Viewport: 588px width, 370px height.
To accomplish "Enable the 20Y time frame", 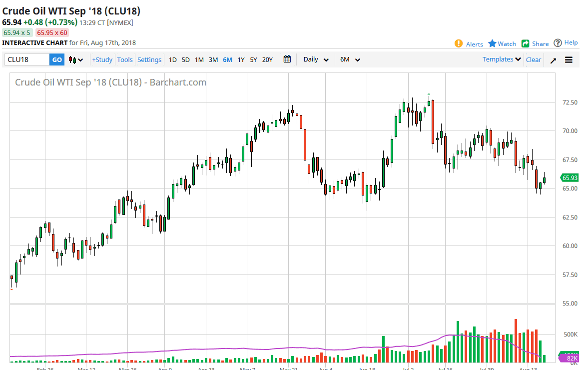I will pyautogui.click(x=267, y=59).
